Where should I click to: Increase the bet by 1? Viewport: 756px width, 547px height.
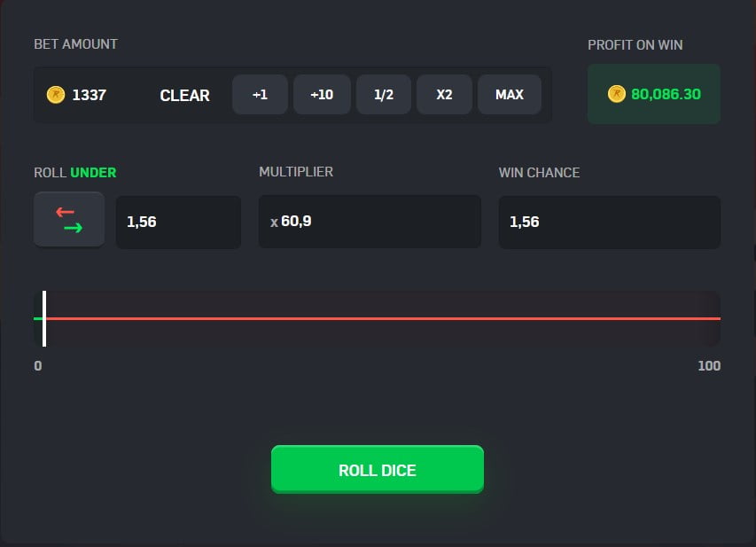[260, 94]
